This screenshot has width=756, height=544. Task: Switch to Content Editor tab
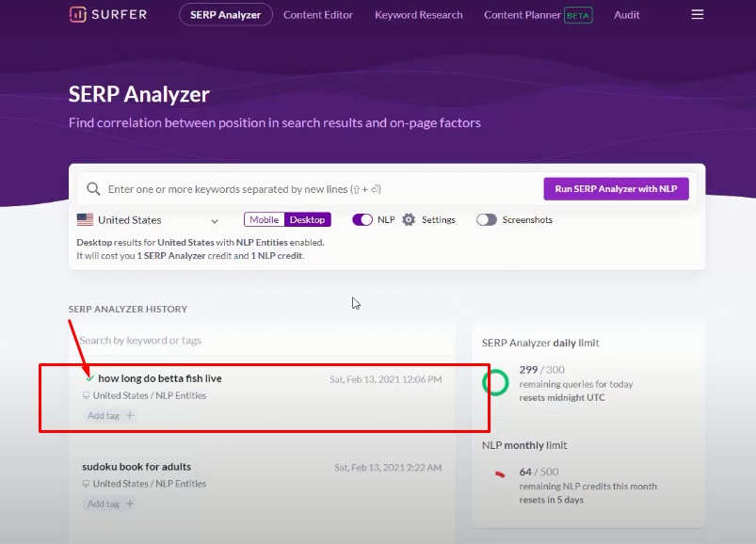(318, 15)
